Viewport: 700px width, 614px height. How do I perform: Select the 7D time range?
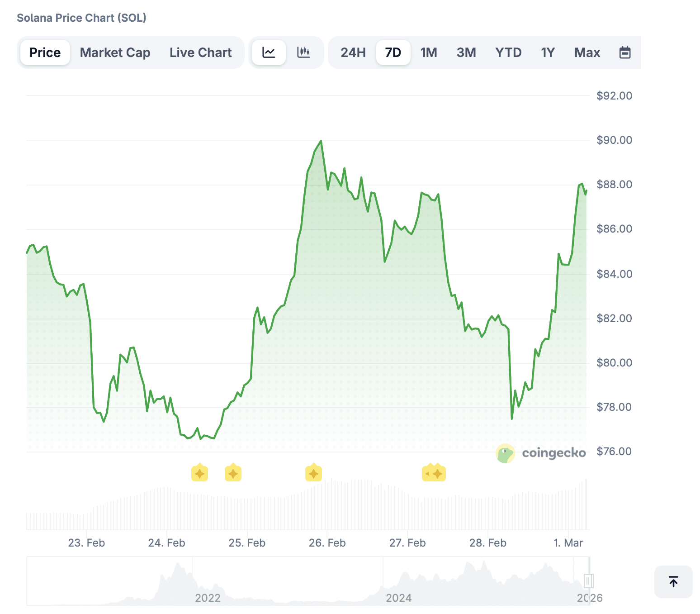(393, 52)
